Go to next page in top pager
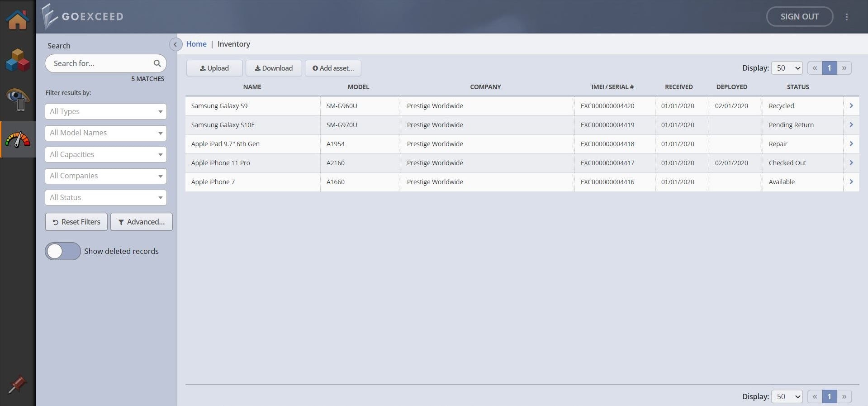The width and height of the screenshot is (868, 406). coord(844,68)
